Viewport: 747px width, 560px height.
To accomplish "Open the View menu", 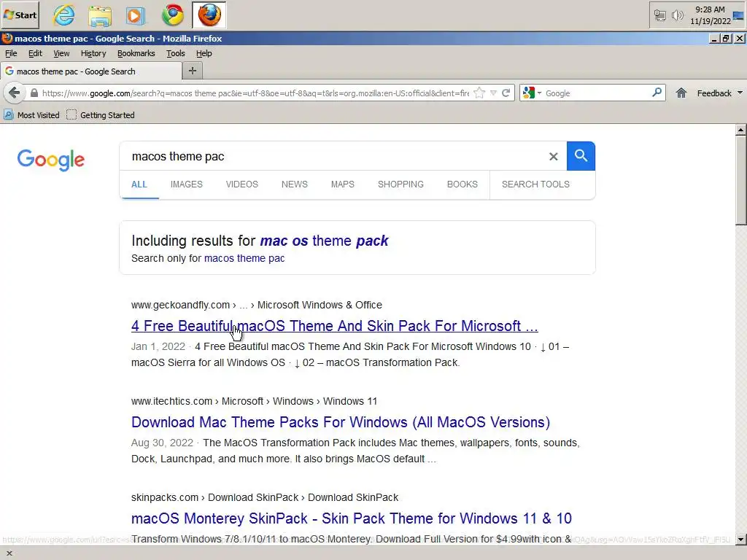I will click(61, 53).
